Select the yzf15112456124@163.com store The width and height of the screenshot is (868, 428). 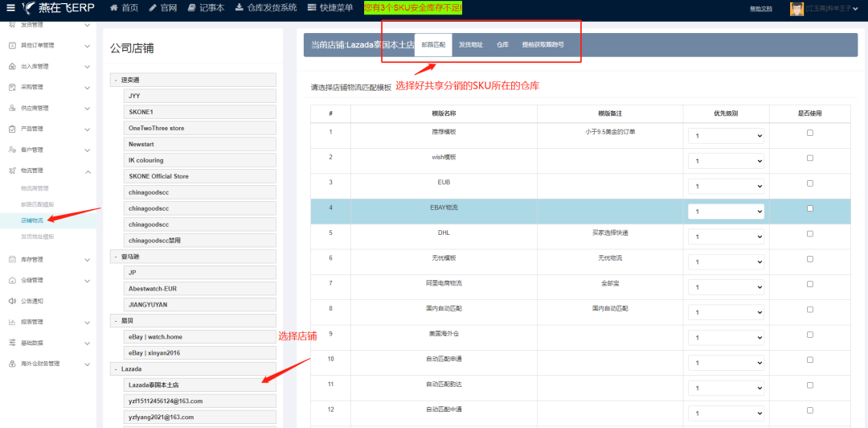(x=200, y=401)
